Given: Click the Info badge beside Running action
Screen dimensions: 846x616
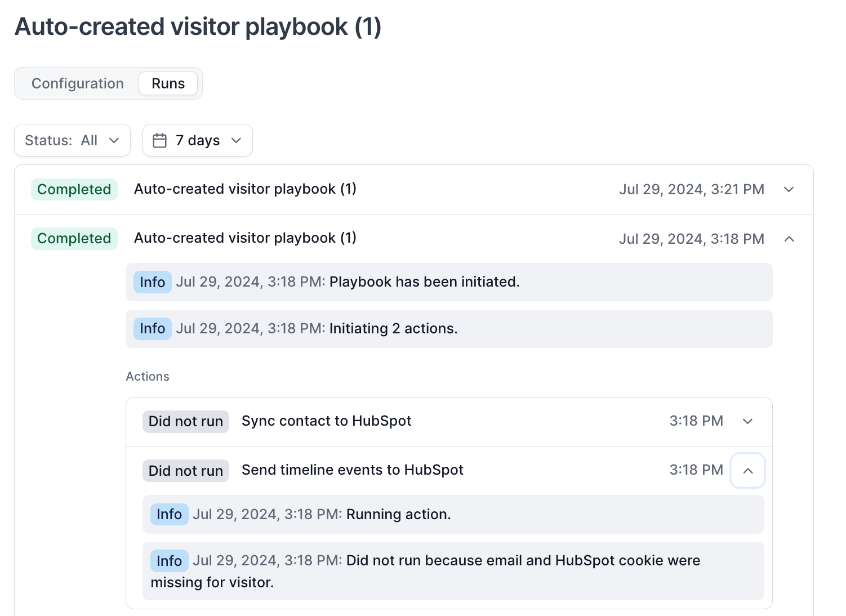Looking at the screenshot, I should click(x=169, y=514).
